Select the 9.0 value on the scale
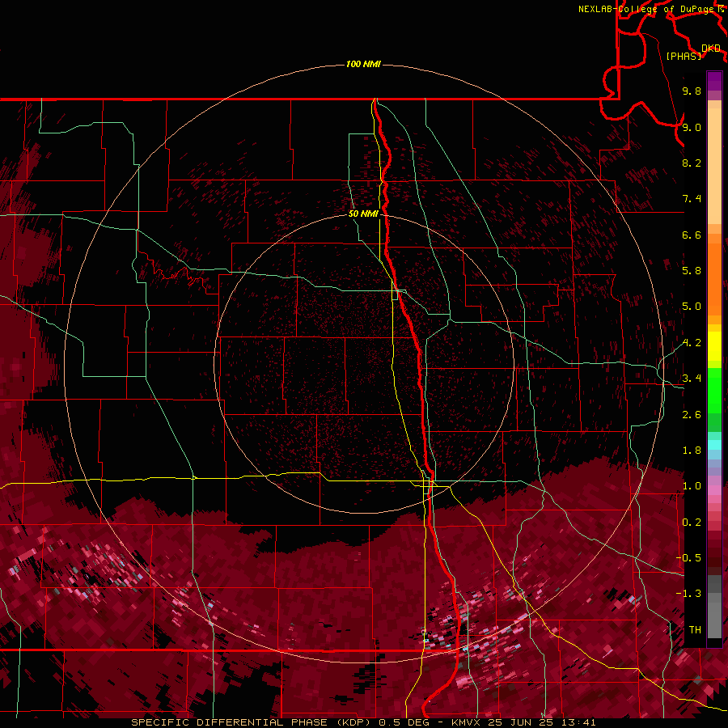 pos(692,127)
